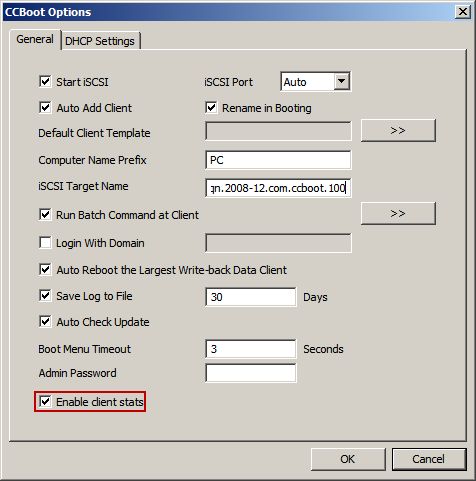Disable Enable client stats checkbox
Viewport: 476px width, 481px height.
tap(45, 401)
